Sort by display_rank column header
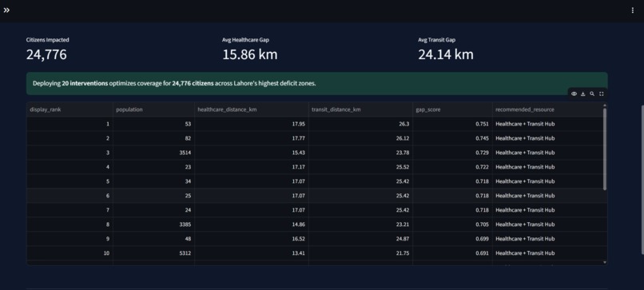The width and height of the screenshot is (644, 290). click(x=70, y=109)
